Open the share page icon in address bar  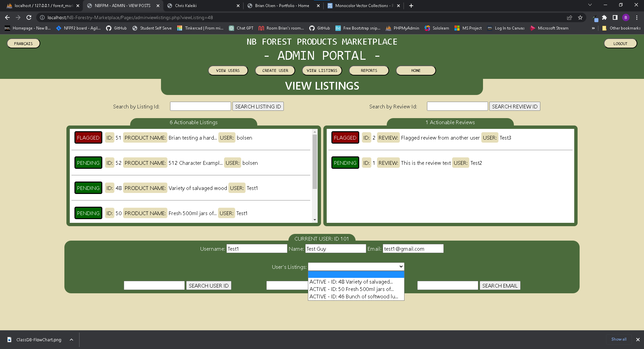coord(570,17)
